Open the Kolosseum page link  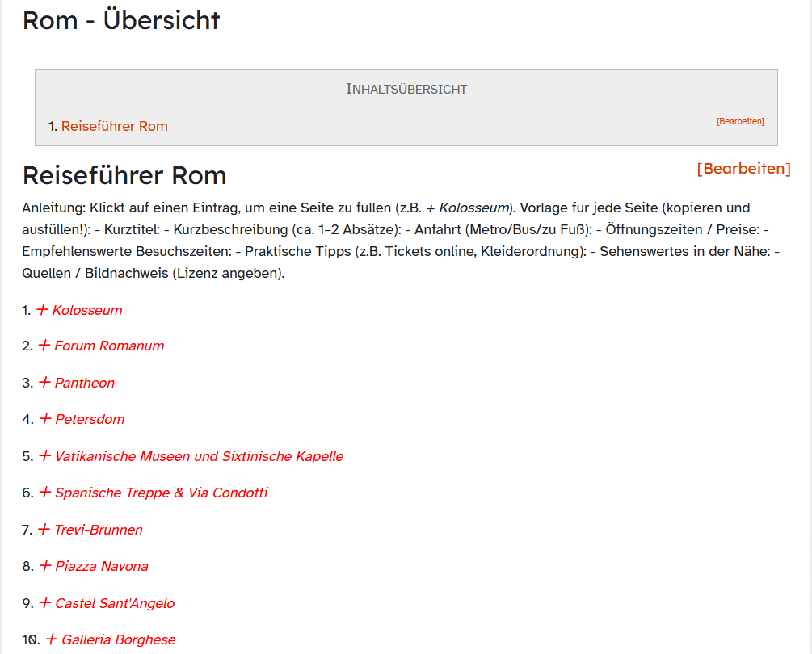point(87,310)
